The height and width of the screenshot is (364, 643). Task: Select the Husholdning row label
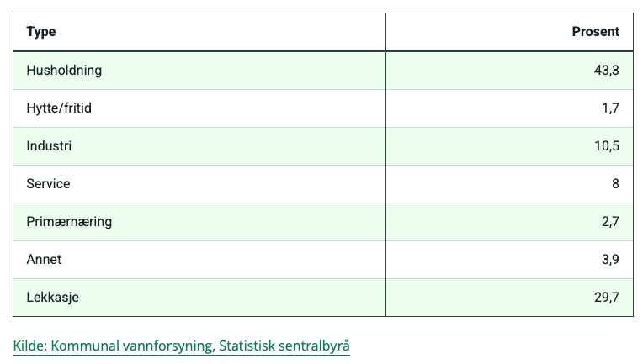[x=64, y=71]
